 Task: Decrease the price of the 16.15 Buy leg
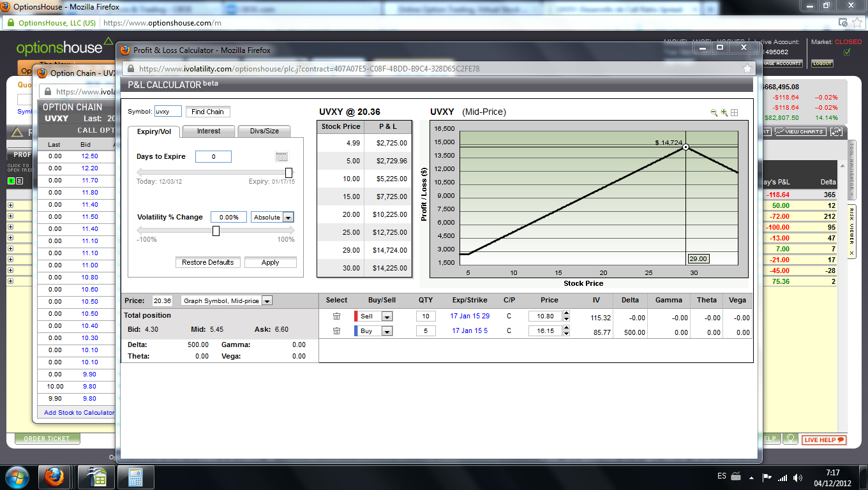point(566,334)
